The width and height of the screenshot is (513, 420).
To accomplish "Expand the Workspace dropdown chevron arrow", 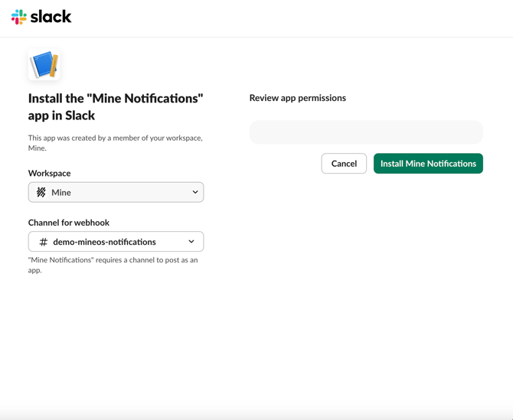I will point(194,193).
